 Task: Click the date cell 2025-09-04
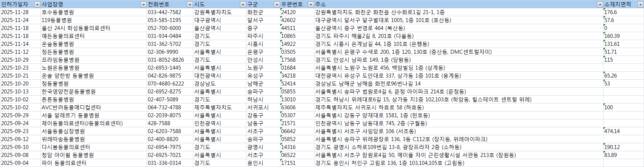[20, 163]
